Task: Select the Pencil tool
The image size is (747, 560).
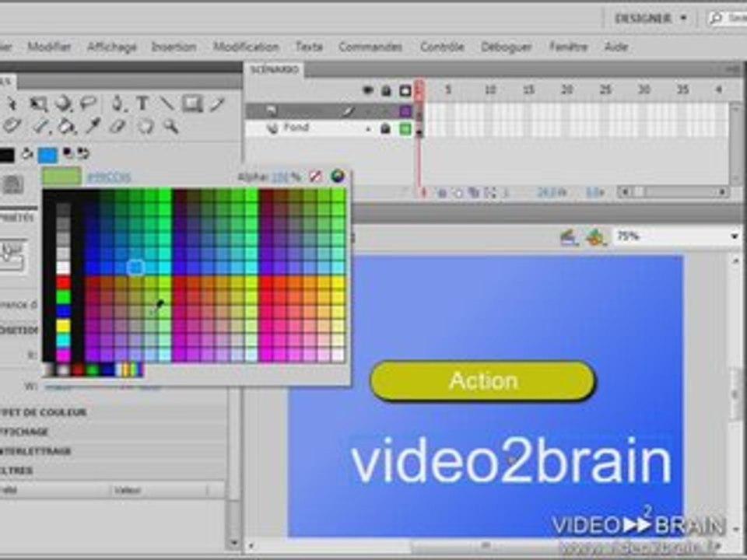Action: pos(217,103)
